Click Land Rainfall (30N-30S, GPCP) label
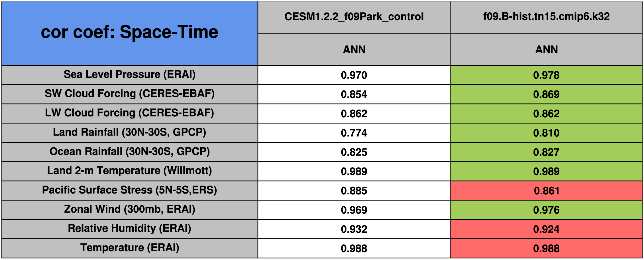 tap(130, 132)
